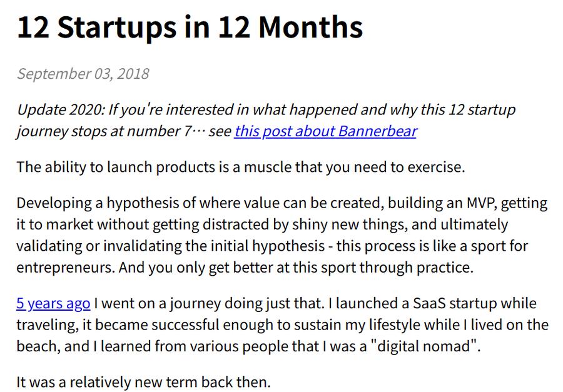563x392 pixels.
Task: Click the quoted phrase "digital nomad"
Action: [x=424, y=346]
